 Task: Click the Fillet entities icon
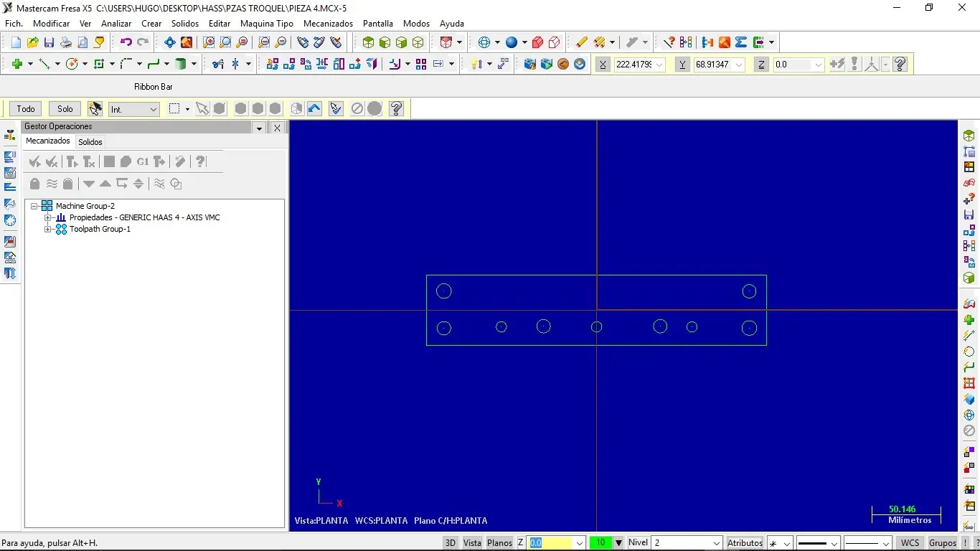click(x=126, y=64)
